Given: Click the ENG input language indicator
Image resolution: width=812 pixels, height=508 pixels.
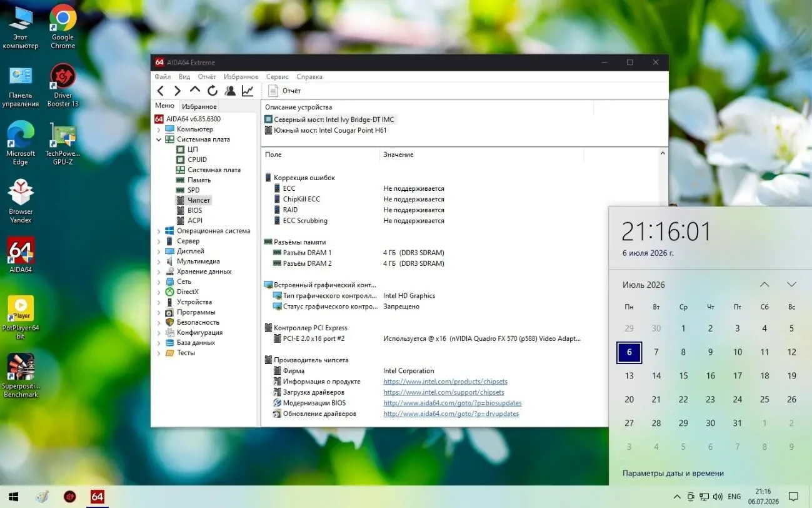Looking at the screenshot, I should point(734,497).
